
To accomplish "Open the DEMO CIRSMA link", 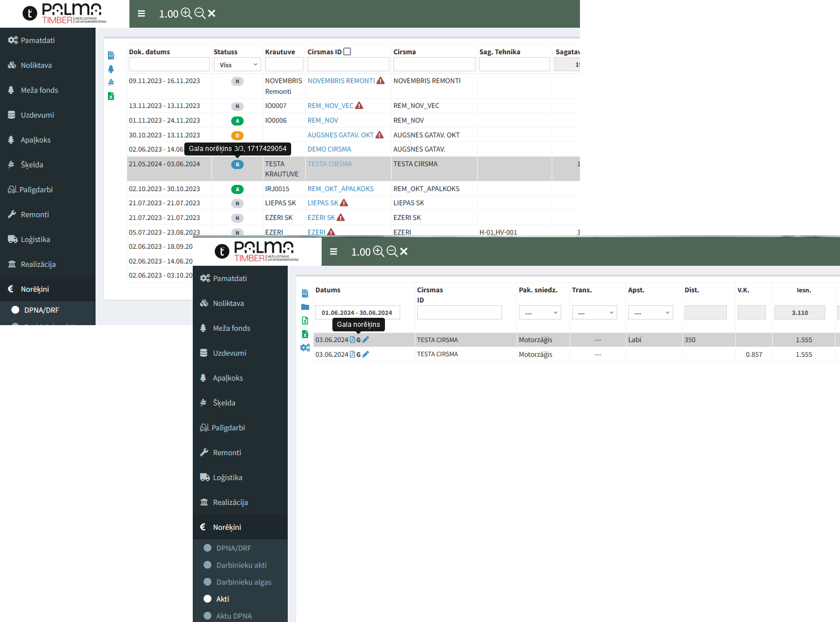I will point(329,149).
